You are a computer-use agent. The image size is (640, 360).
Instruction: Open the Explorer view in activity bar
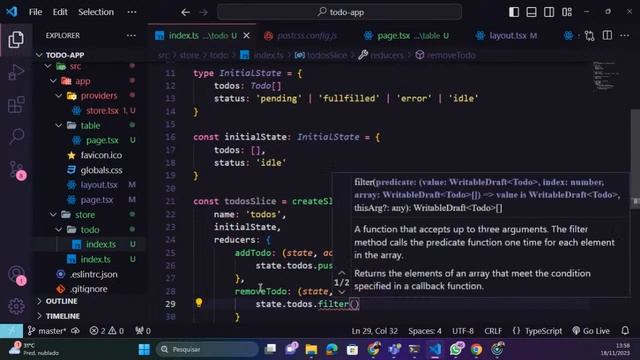[x=16, y=40]
